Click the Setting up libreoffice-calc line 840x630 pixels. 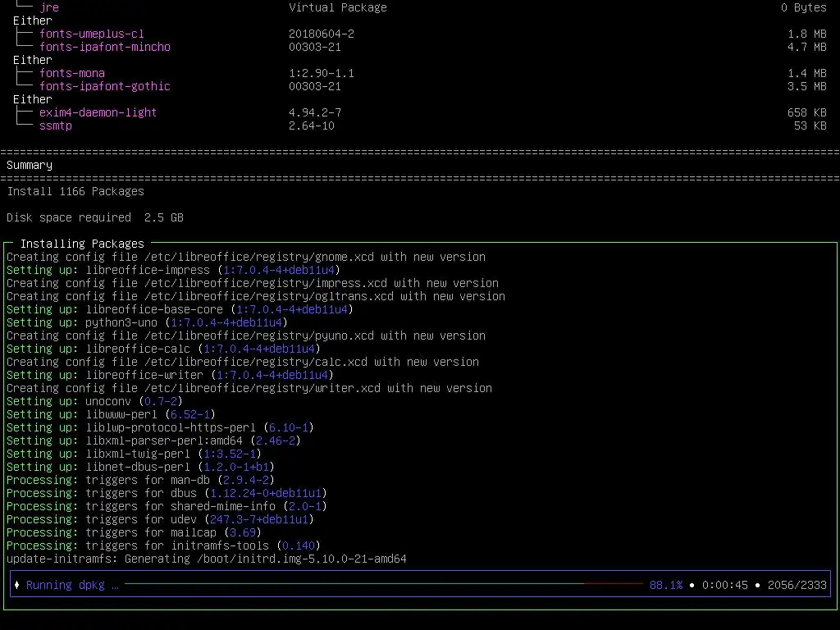point(163,349)
